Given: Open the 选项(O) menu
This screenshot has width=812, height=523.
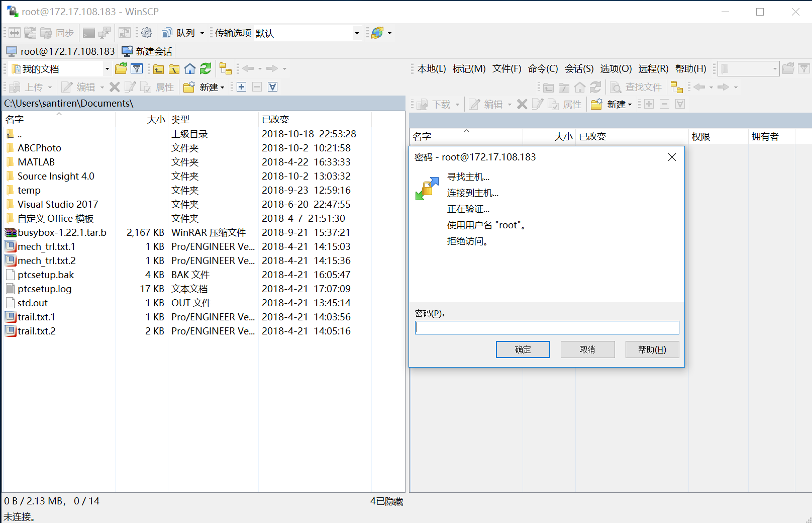Looking at the screenshot, I should (x=616, y=69).
